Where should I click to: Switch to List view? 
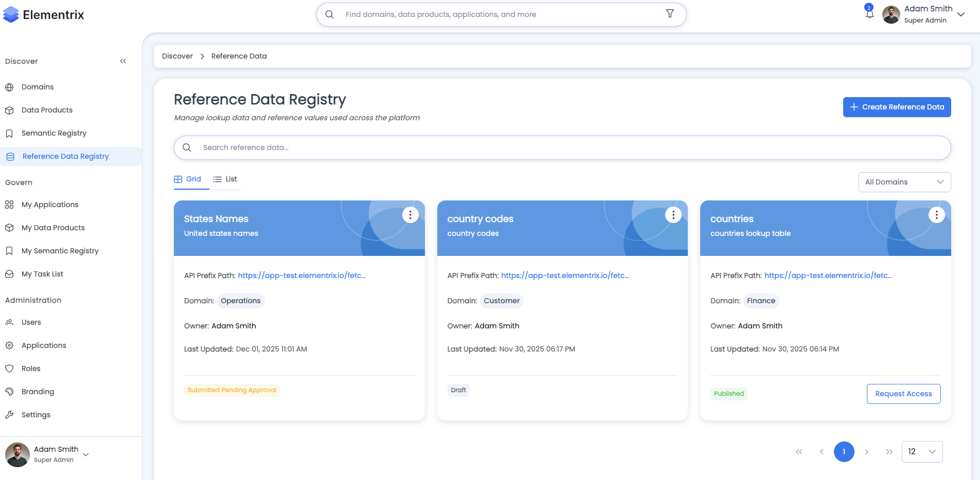pyautogui.click(x=225, y=179)
